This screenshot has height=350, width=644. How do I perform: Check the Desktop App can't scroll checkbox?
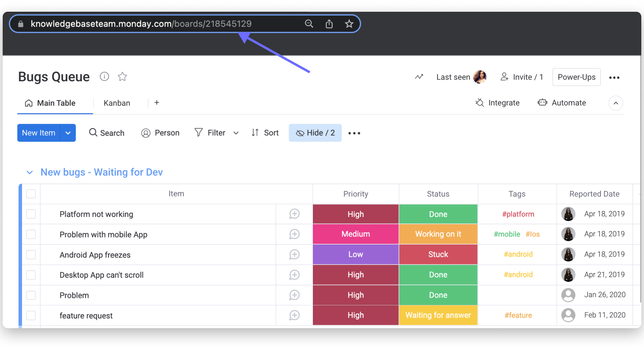[31, 275]
